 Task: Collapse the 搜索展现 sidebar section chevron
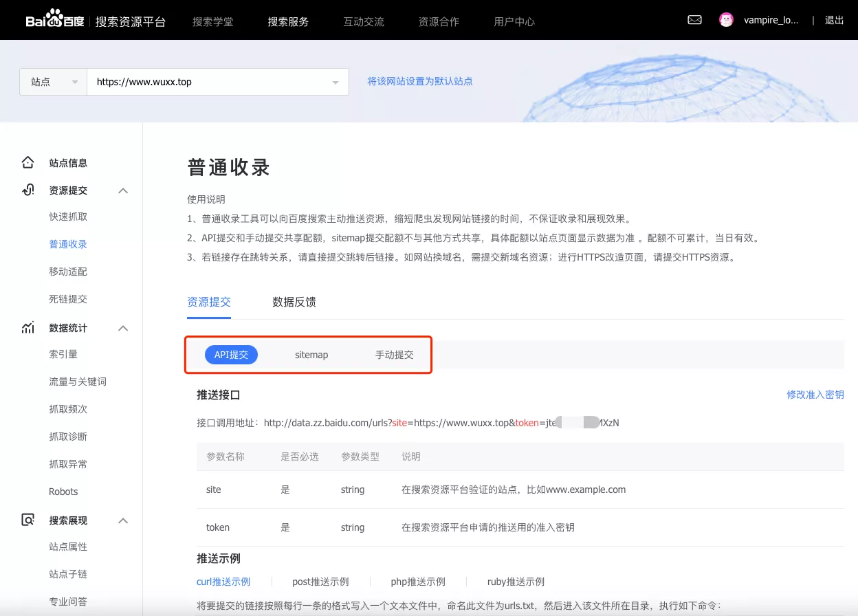tap(123, 520)
